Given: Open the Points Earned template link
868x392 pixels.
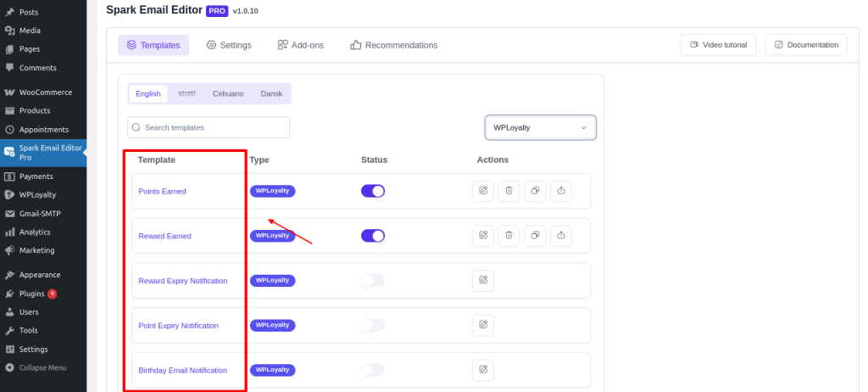Looking at the screenshot, I should (162, 191).
